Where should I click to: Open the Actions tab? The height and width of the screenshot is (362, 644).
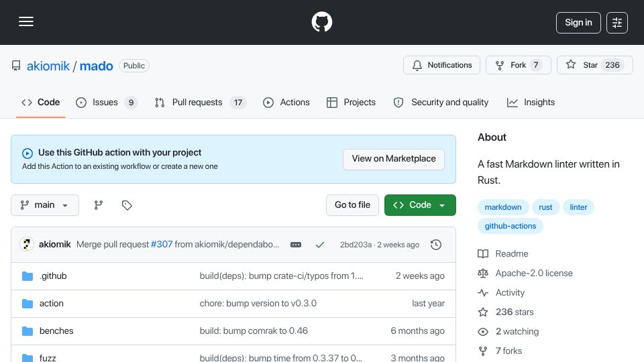pyautogui.click(x=286, y=102)
